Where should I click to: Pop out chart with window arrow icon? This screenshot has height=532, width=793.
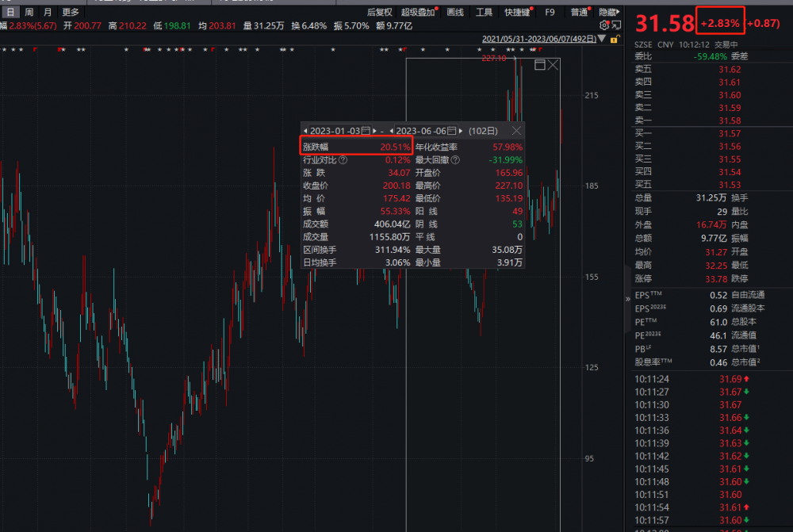pyautogui.click(x=616, y=25)
